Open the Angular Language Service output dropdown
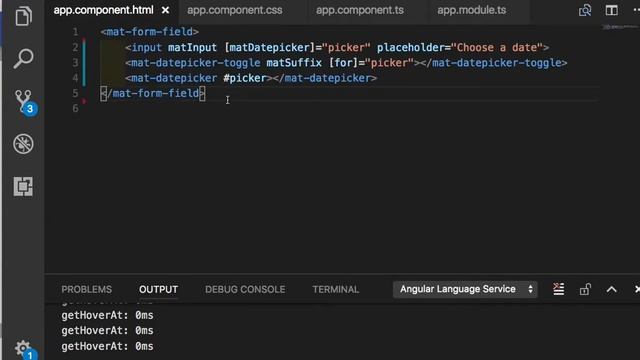640x360 pixels. (465, 289)
